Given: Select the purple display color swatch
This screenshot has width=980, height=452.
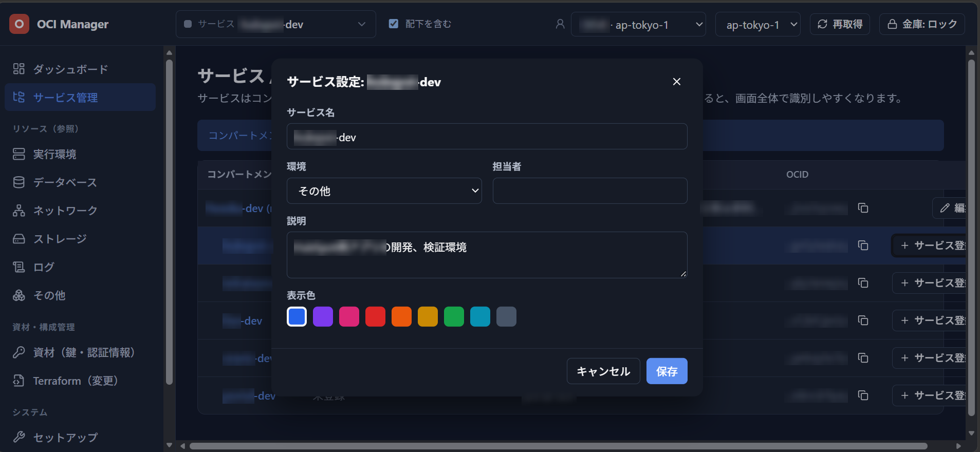Looking at the screenshot, I should point(323,316).
